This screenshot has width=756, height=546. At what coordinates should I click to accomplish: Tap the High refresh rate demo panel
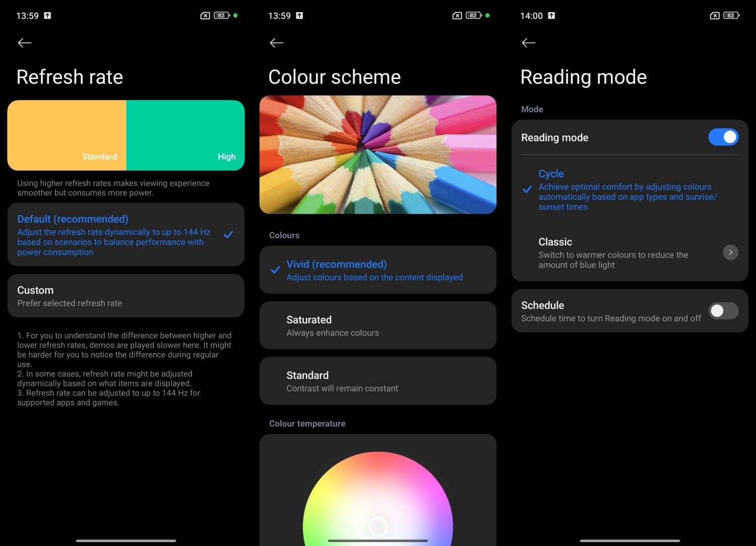185,135
